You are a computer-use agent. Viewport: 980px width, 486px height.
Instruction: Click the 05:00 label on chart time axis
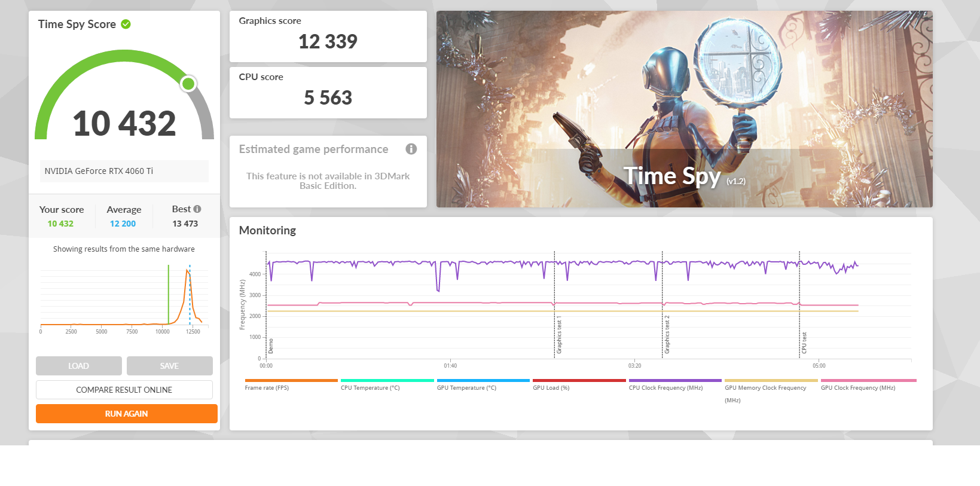click(819, 366)
